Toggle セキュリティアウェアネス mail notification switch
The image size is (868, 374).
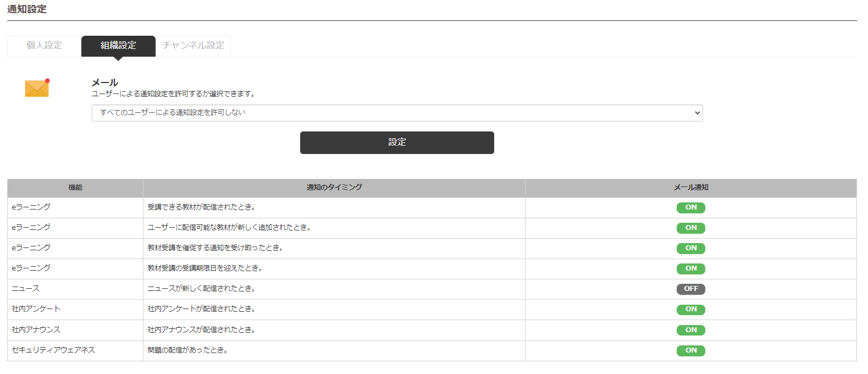point(690,350)
